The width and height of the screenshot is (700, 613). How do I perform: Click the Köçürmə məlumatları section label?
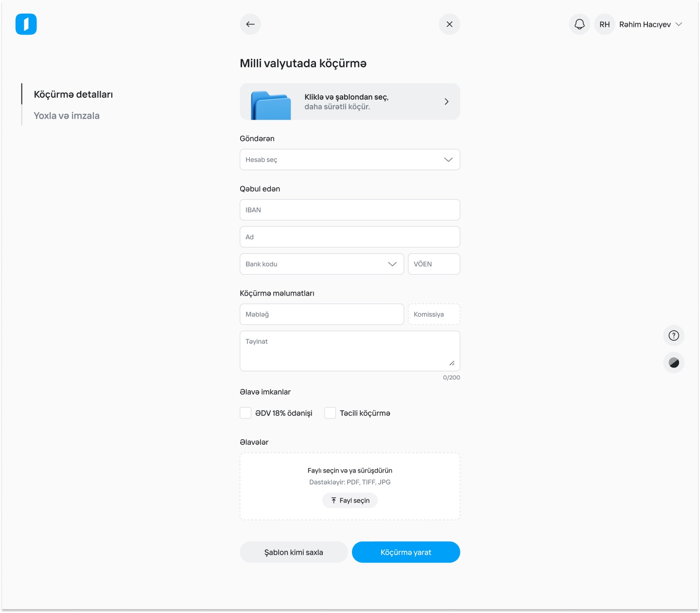tap(277, 293)
